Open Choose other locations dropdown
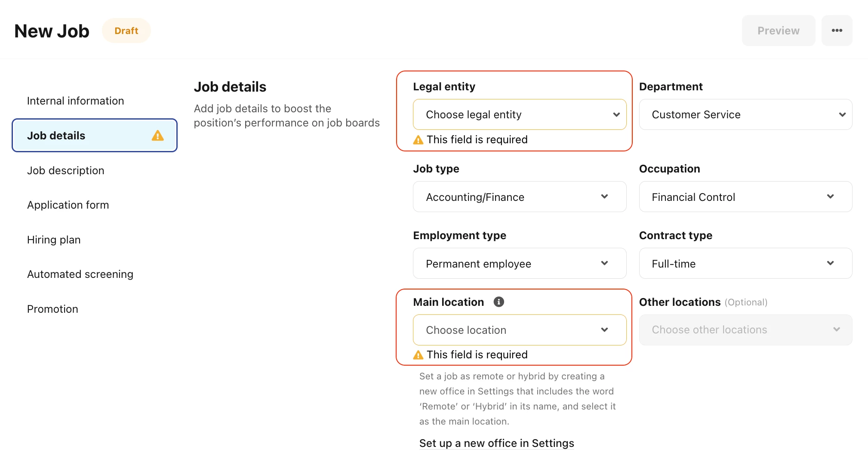868x468 pixels. pyautogui.click(x=745, y=330)
